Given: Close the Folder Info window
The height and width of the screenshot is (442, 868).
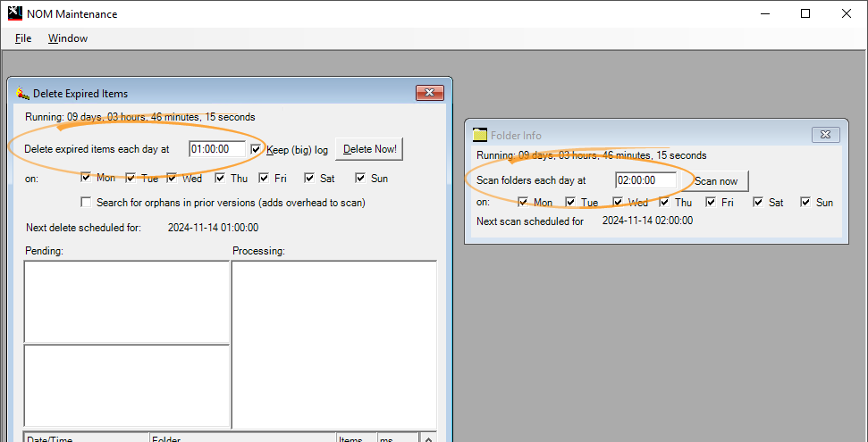Looking at the screenshot, I should [825, 135].
